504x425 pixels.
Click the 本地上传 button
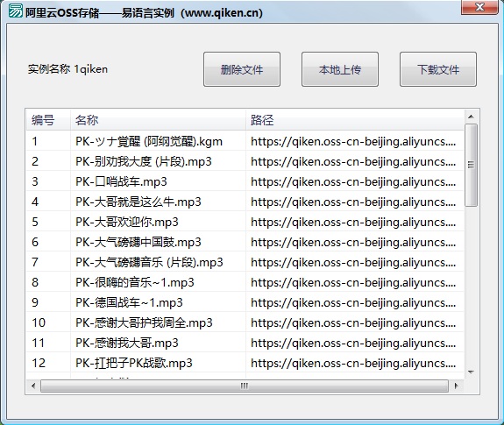[340, 69]
